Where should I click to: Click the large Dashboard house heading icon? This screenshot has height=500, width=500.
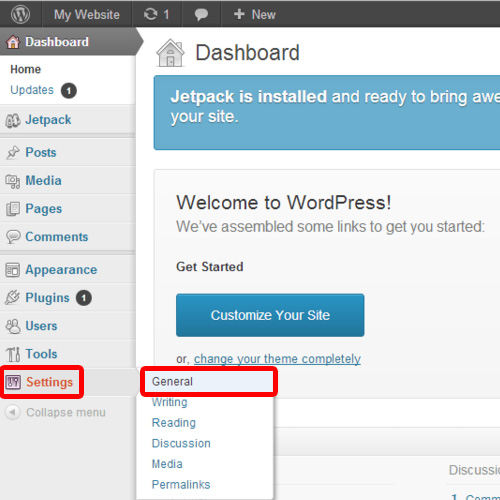[170, 53]
